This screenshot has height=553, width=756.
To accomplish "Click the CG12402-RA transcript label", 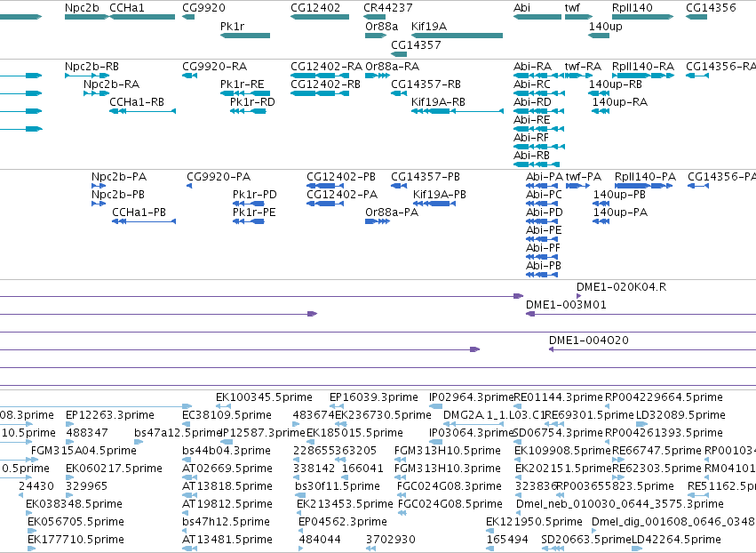I will point(326,67).
